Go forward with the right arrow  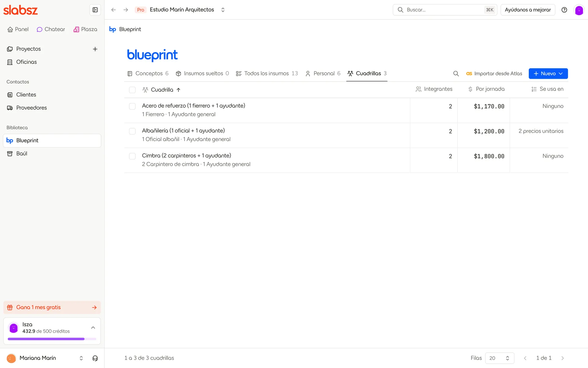pos(126,10)
